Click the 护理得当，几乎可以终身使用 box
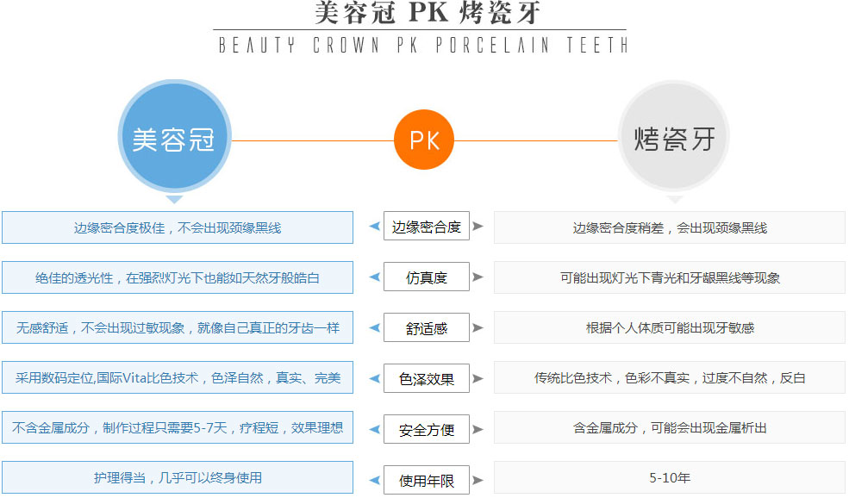 click(178, 477)
